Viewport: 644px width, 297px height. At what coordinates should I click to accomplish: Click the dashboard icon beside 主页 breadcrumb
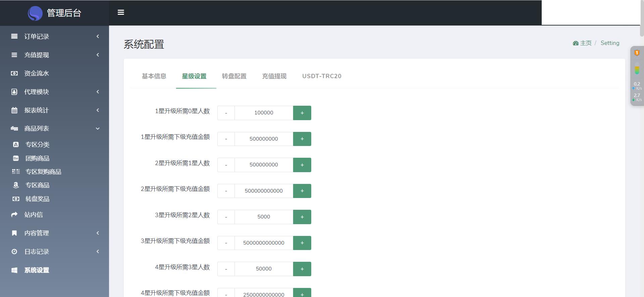(x=576, y=43)
